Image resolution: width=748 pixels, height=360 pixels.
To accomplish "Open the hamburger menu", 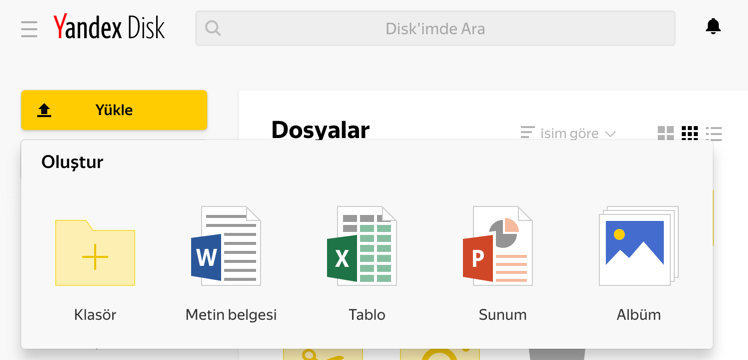I will tap(29, 29).
